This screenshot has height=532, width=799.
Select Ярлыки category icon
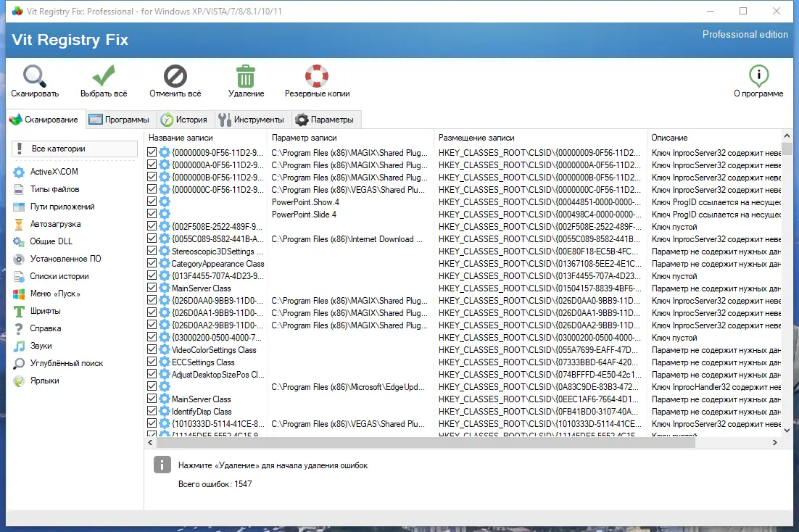[x=19, y=381]
